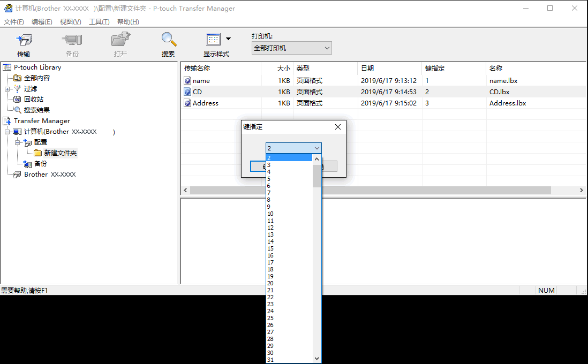Choose 3 in key assign list

point(289,165)
